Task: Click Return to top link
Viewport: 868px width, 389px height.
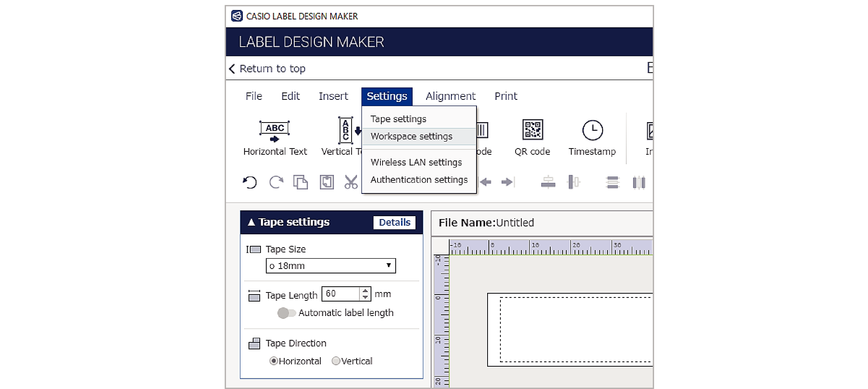Action: tap(267, 69)
